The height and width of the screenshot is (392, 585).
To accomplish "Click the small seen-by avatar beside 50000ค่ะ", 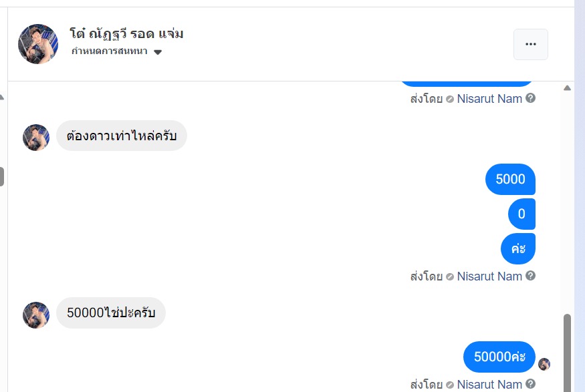I will click(x=544, y=364).
